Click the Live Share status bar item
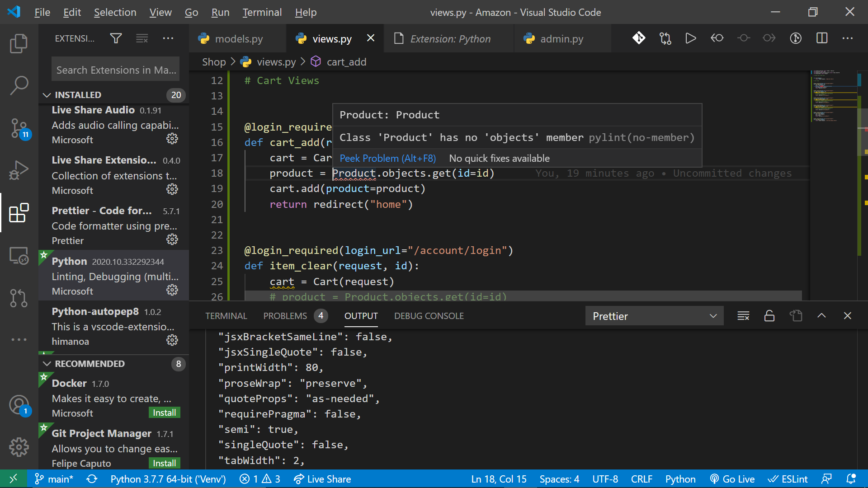This screenshot has height=488, width=868. tap(322, 479)
